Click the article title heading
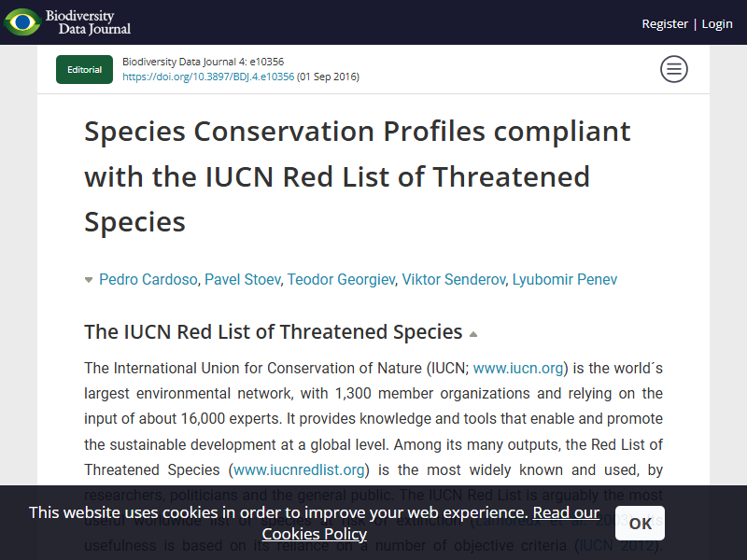 click(358, 176)
